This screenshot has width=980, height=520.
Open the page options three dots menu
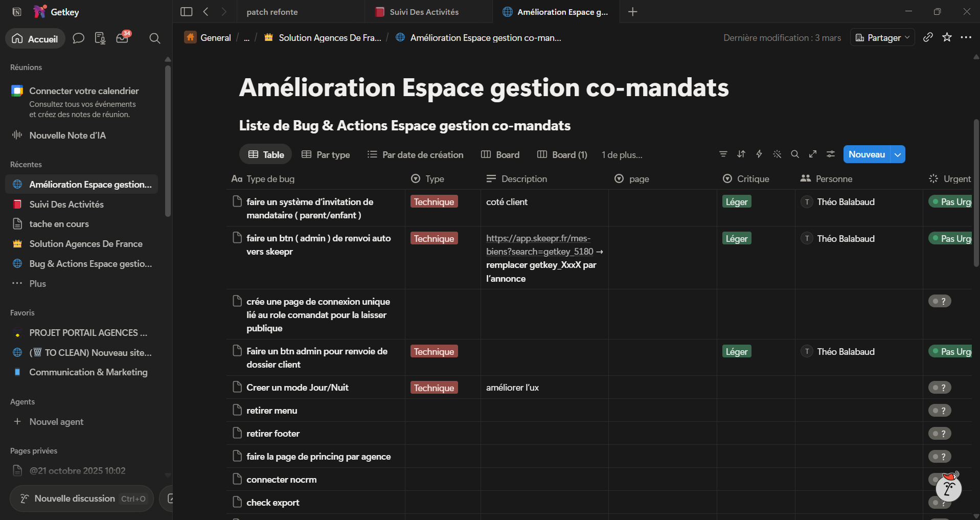pos(966,37)
